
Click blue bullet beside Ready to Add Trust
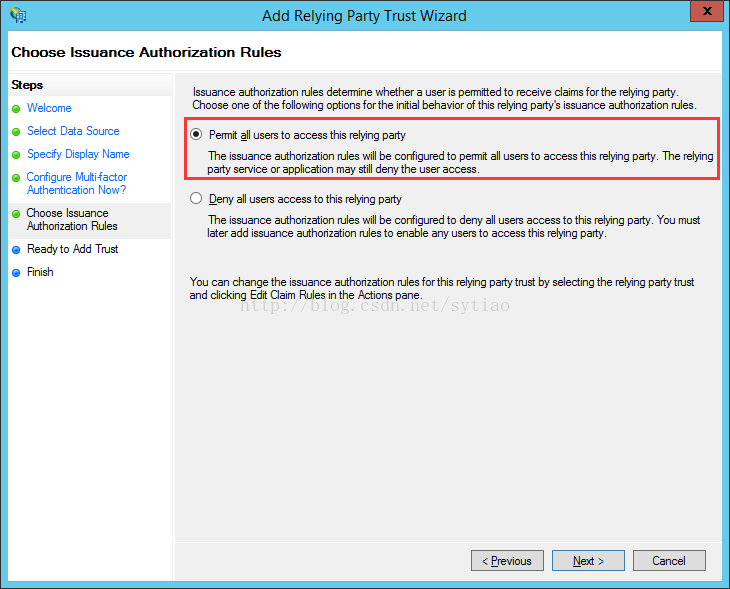pos(16,250)
